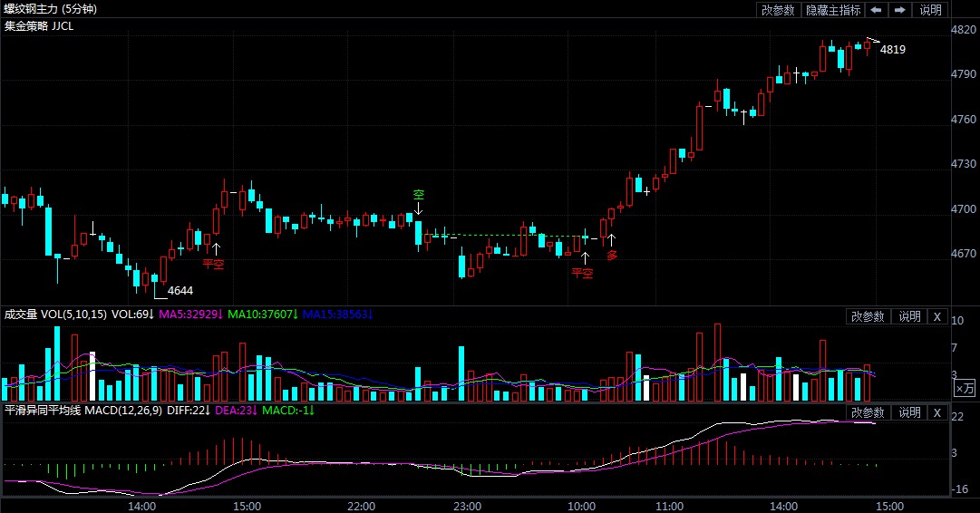Click the 平空 marker near 10:00

583,273
